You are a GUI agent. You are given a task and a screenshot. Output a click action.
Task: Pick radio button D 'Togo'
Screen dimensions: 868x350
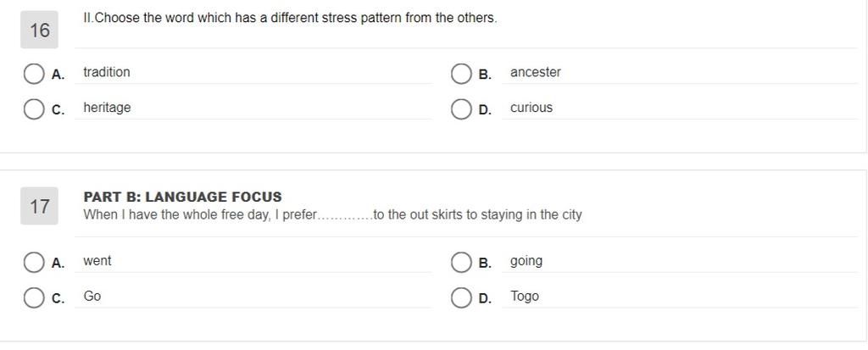[x=461, y=298]
